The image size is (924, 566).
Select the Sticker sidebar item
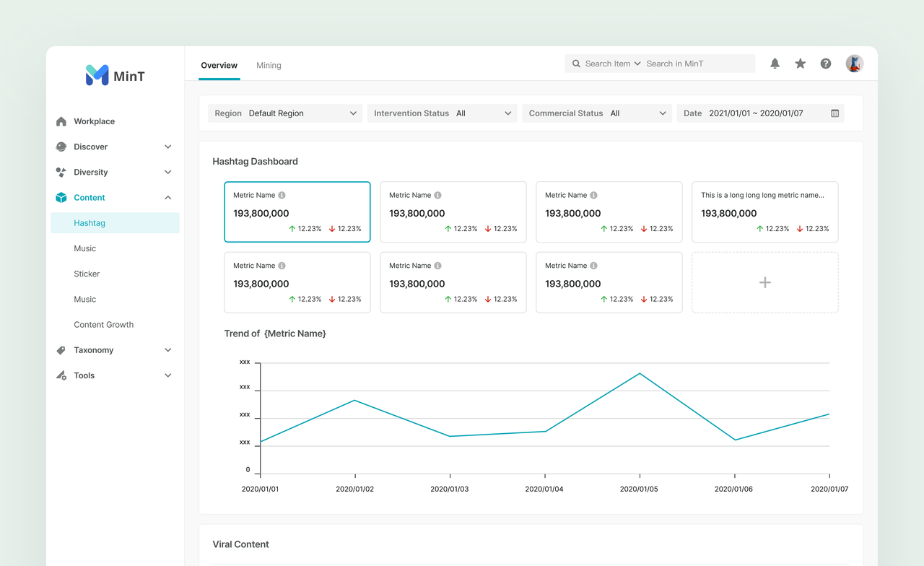(87, 274)
